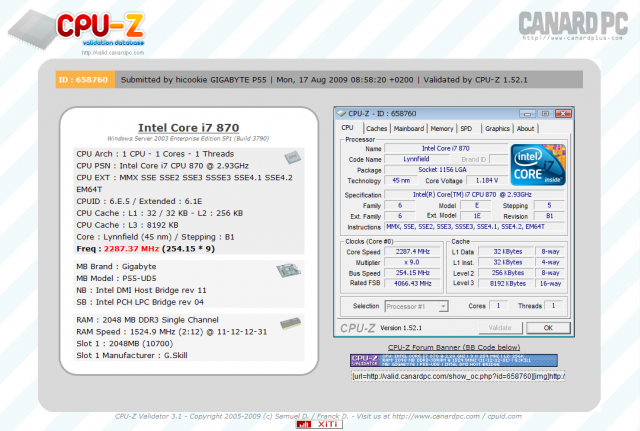Click the Bus Speed 254.15 MHz field
The image size is (640, 431).
point(412,273)
